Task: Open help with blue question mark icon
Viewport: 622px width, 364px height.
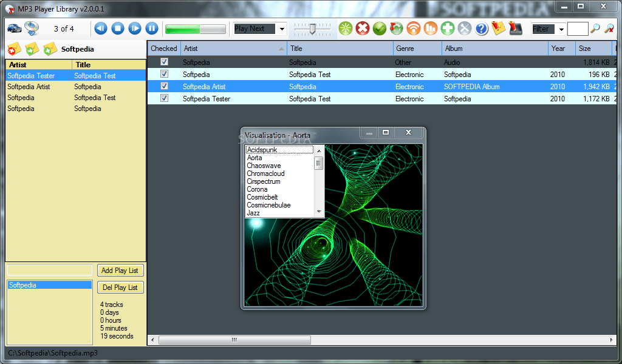Action: [482, 29]
